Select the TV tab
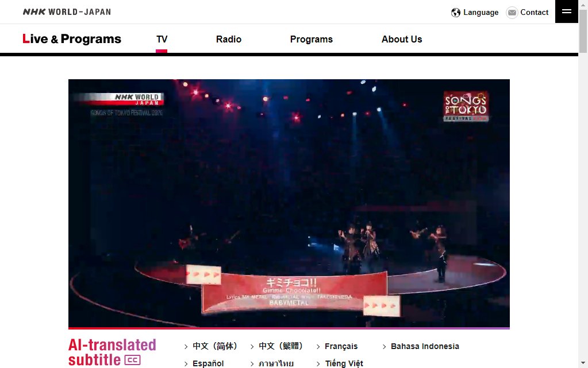Viewport: 588px width, 368px height. tap(162, 40)
